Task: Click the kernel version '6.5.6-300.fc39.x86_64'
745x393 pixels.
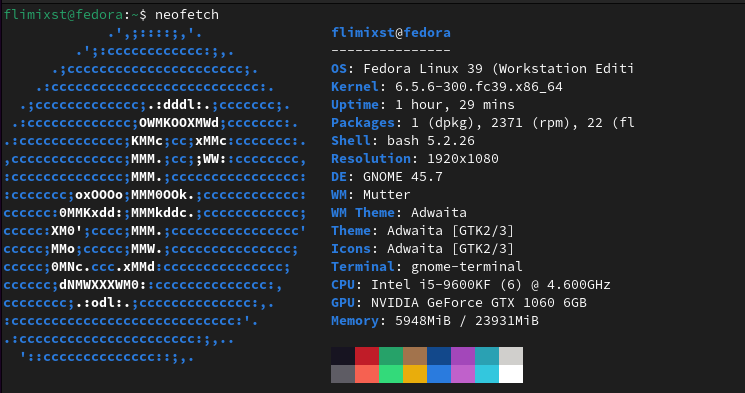Action: [x=478, y=87]
